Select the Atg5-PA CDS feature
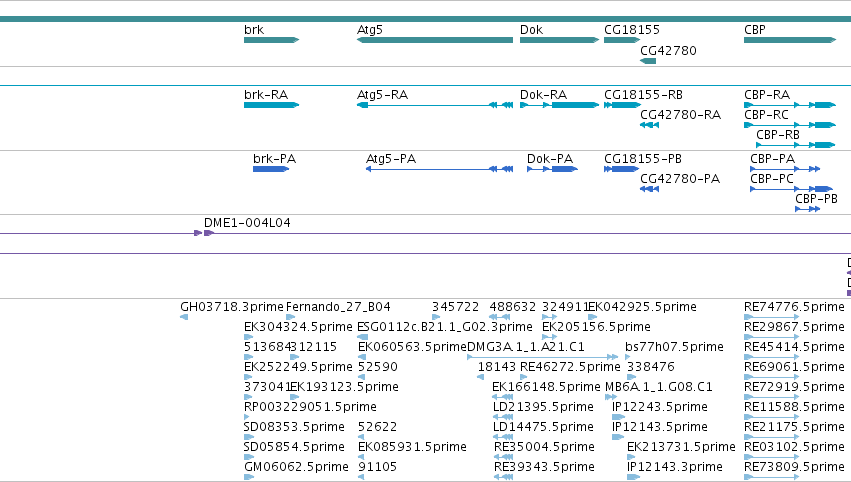 [440, 169]
